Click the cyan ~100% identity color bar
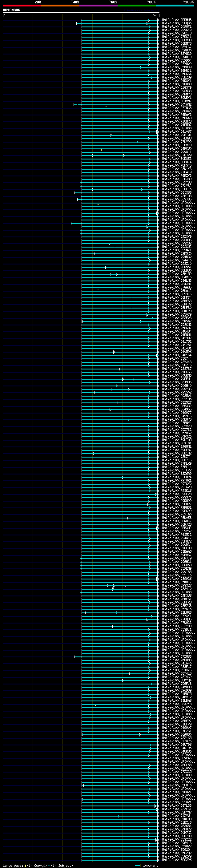The height and width of the screenshot is (868, 197). [175, 6]
